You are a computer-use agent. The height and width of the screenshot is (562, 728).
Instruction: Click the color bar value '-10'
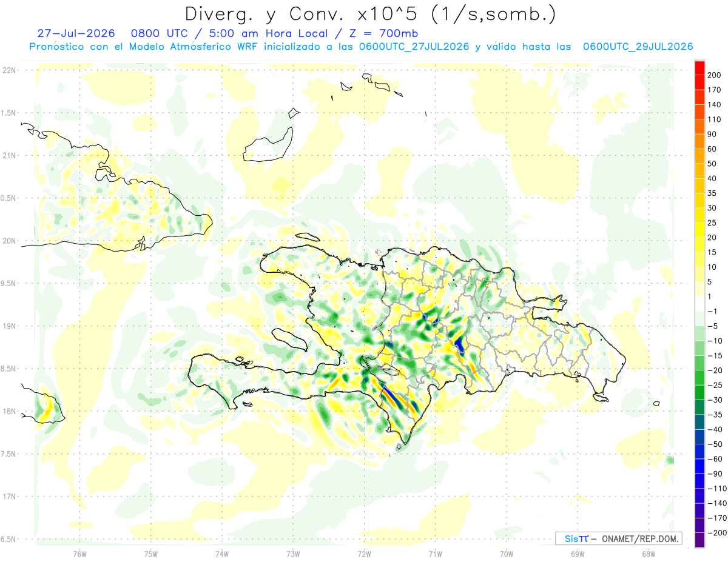point(715,341)
